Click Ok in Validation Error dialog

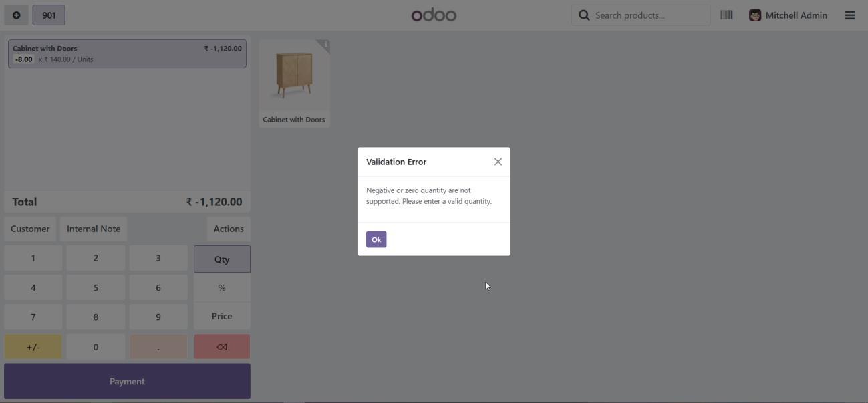[x=376, y=239]
